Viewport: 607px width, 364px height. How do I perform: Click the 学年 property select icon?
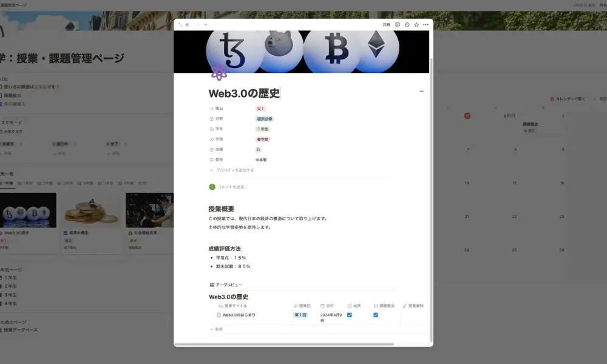[x=211, y=129]
